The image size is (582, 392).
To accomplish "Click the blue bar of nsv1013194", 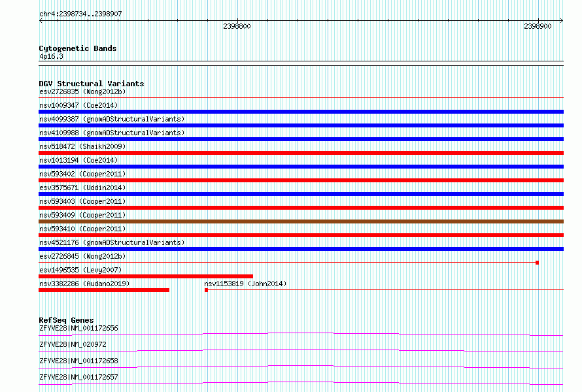I will click(301, 167).
